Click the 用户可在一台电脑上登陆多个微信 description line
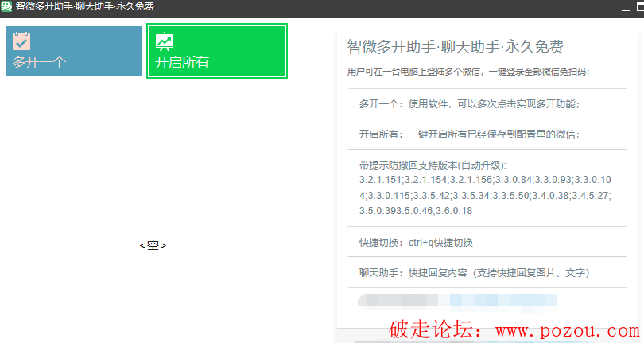 468,72
